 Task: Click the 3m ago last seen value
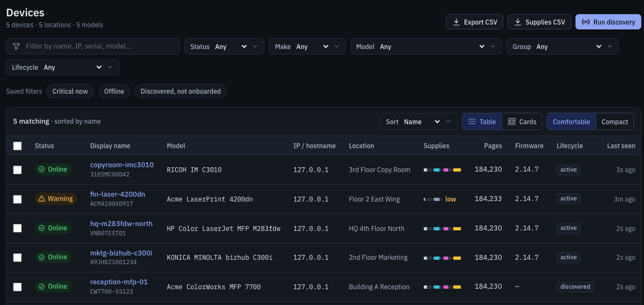[x=624, y=199]
